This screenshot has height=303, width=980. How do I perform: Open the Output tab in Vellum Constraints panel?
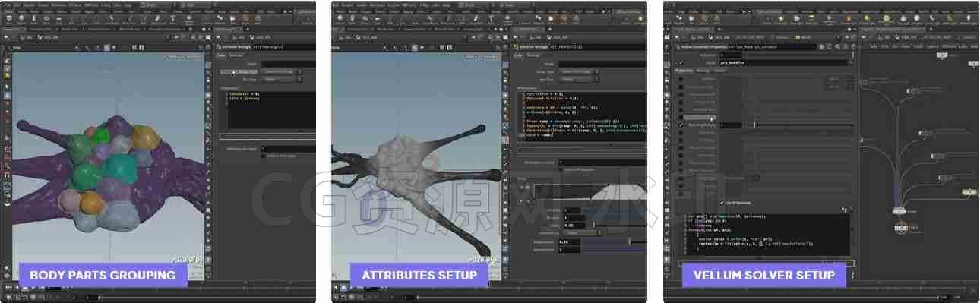click(719, 70)
